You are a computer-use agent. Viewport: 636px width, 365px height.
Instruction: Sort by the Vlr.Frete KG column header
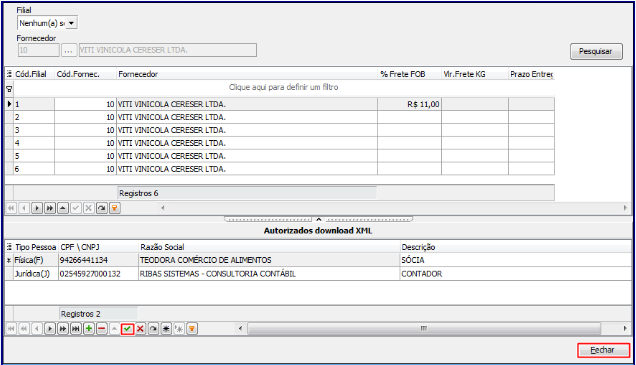(475, 74)
